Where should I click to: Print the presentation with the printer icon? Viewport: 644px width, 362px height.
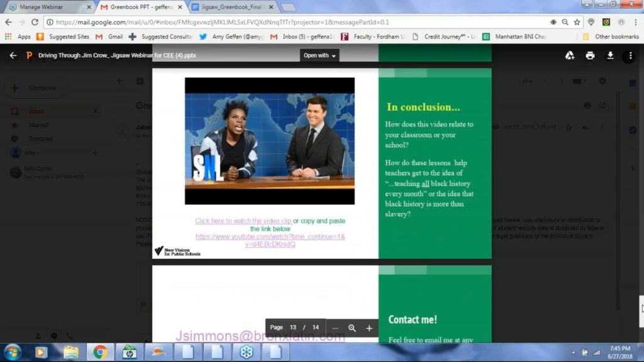(x=590, y=55)
